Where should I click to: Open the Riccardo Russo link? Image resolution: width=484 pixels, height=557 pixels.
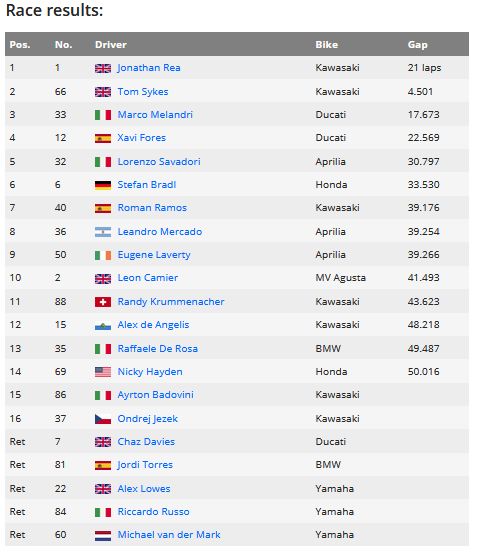tap(153, 512)
